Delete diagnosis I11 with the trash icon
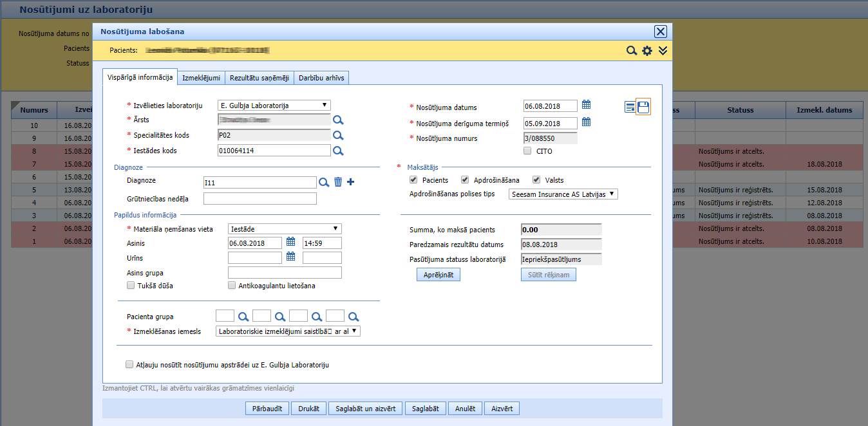Viewport: 868px width, 426px height. coord(338,182)
